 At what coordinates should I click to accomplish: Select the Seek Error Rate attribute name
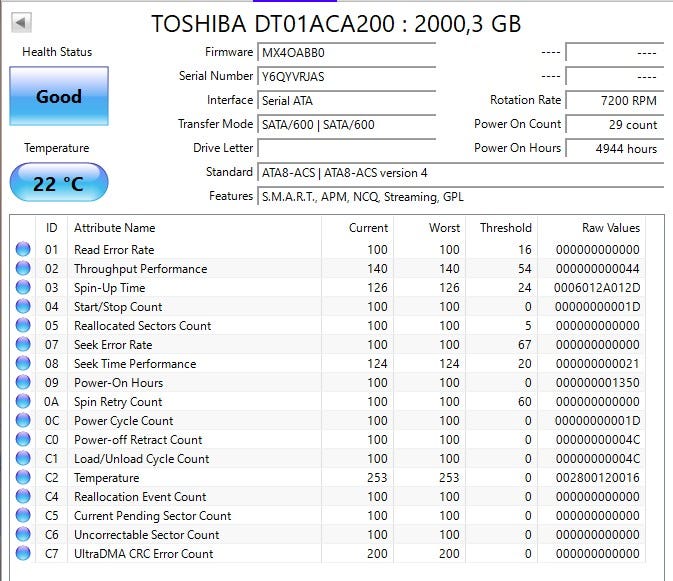coord(113,344)
